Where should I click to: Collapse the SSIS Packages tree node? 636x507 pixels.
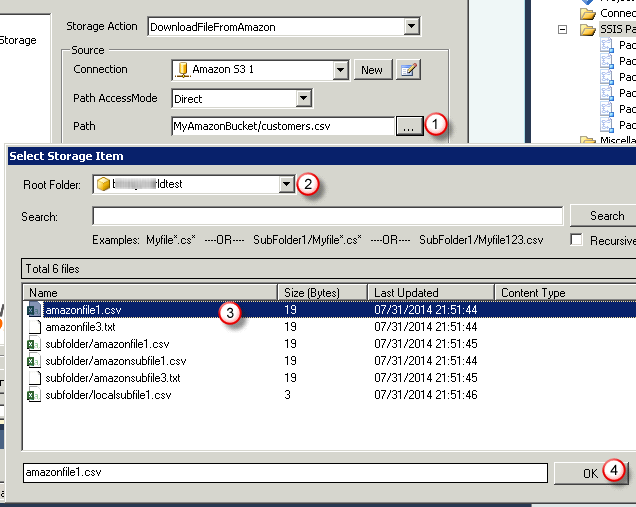(562, 30)
